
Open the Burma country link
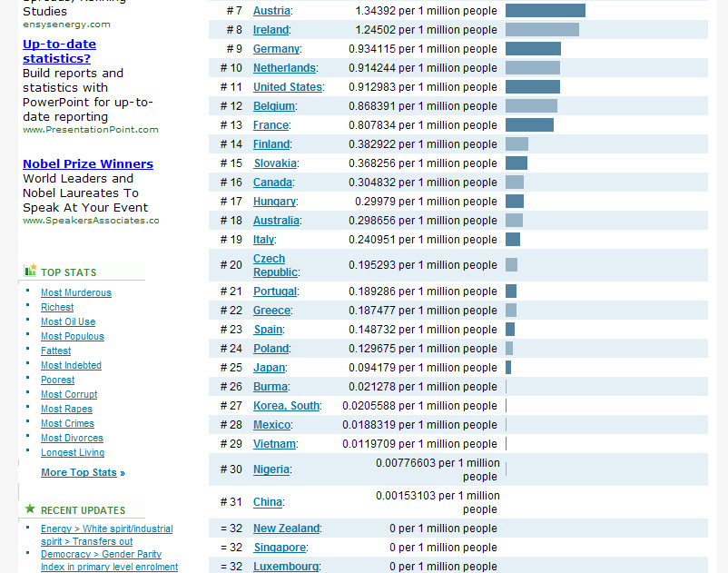point(271,386)
